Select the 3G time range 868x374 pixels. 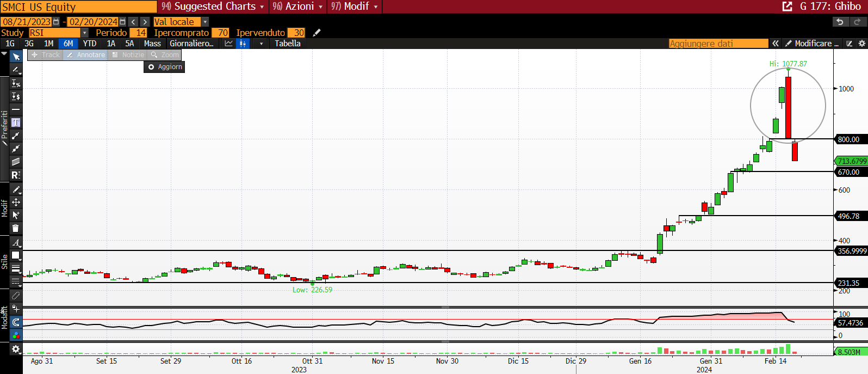point(29,44)
